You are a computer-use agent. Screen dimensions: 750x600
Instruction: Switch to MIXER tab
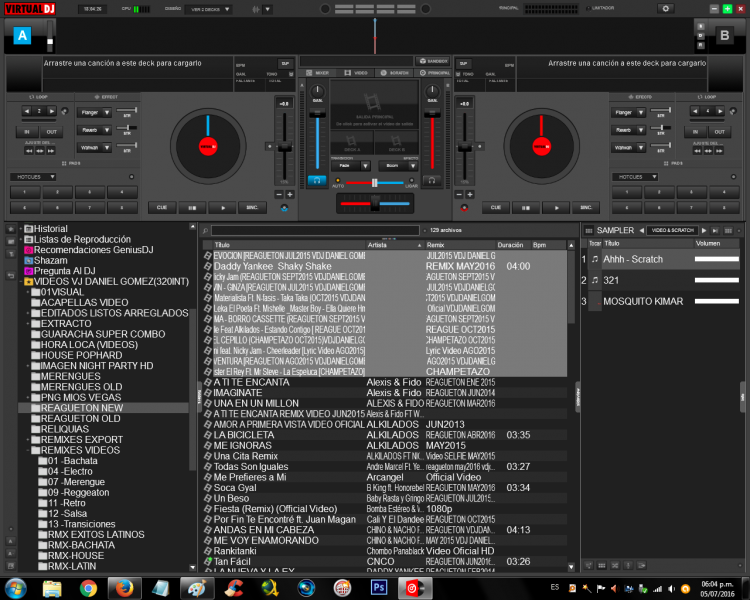(x=318, y=73)
